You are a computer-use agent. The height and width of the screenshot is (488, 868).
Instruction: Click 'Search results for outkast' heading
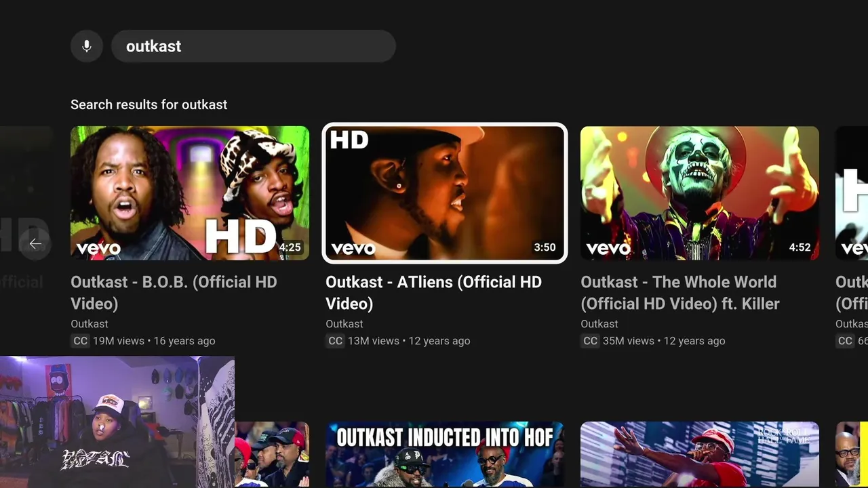pyautogui.click(x=149, y=104)
